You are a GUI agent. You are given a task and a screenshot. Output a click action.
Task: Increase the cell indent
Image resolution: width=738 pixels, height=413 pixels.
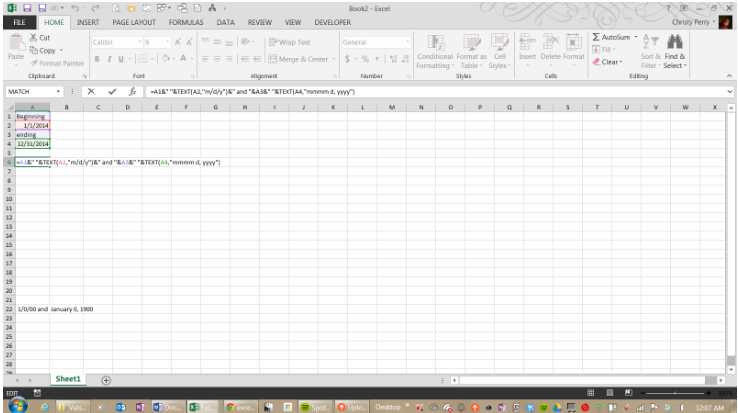(257, 59)
